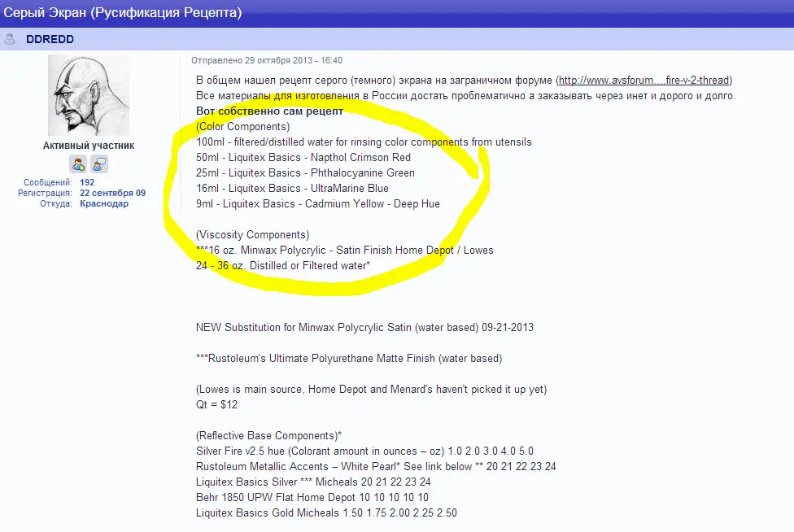Click the line '(Lowes is main source, Home Depot and Menard's'

click(371, 390)
